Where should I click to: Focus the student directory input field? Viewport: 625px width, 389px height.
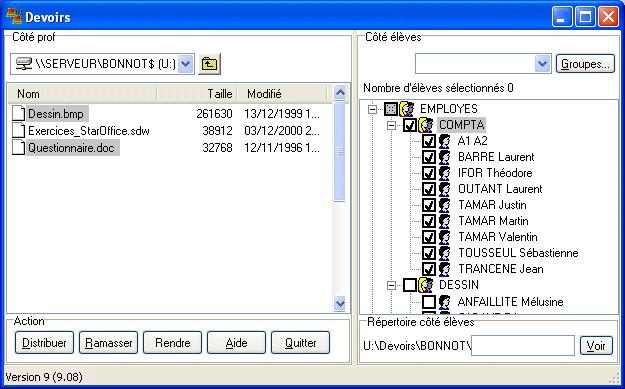tap(523, 345)
